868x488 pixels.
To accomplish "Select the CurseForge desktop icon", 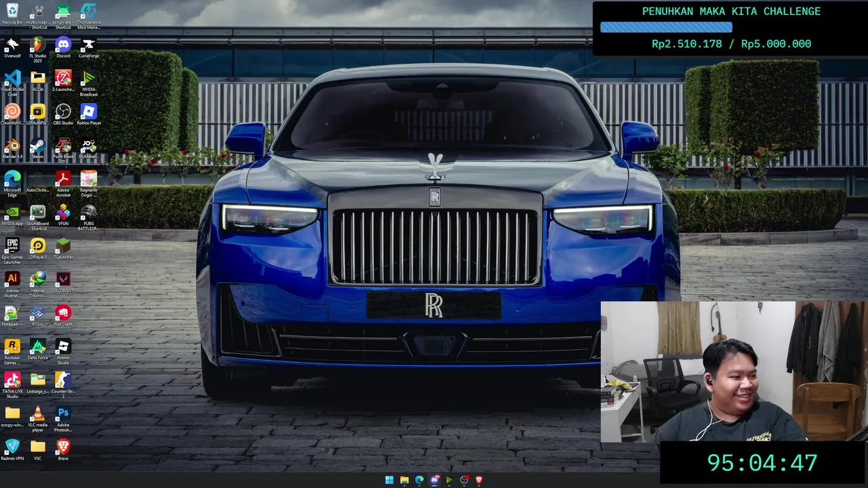I will (x=89, y=47).
